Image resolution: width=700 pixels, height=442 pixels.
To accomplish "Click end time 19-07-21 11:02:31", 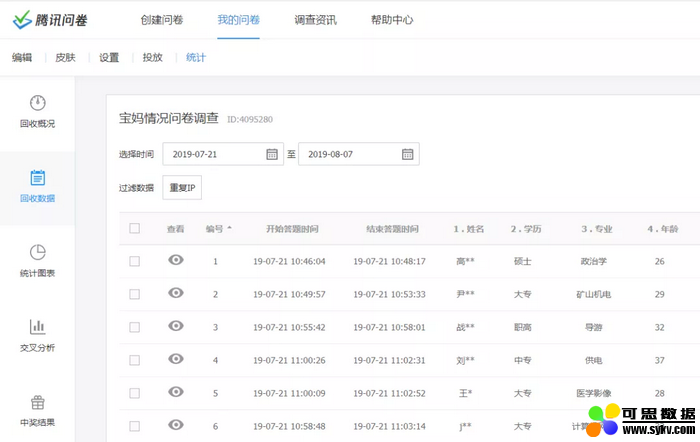I will pyautogui.click(x=389, y=360).
